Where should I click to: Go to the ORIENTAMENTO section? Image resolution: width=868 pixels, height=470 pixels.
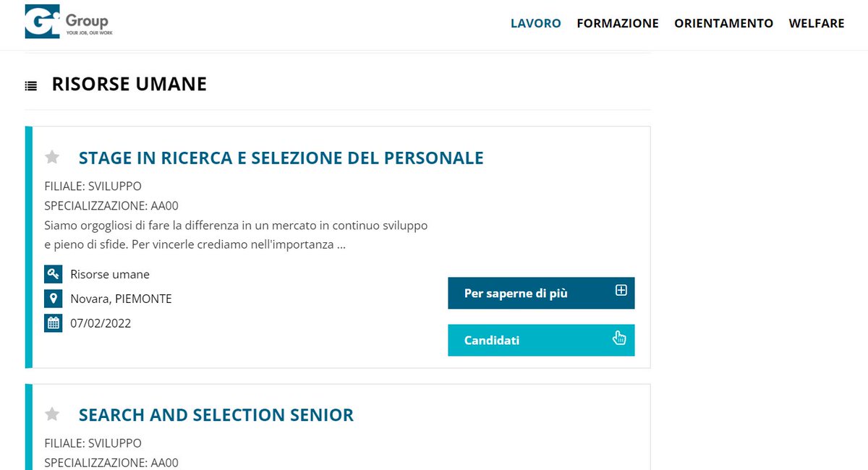[724, 23]
